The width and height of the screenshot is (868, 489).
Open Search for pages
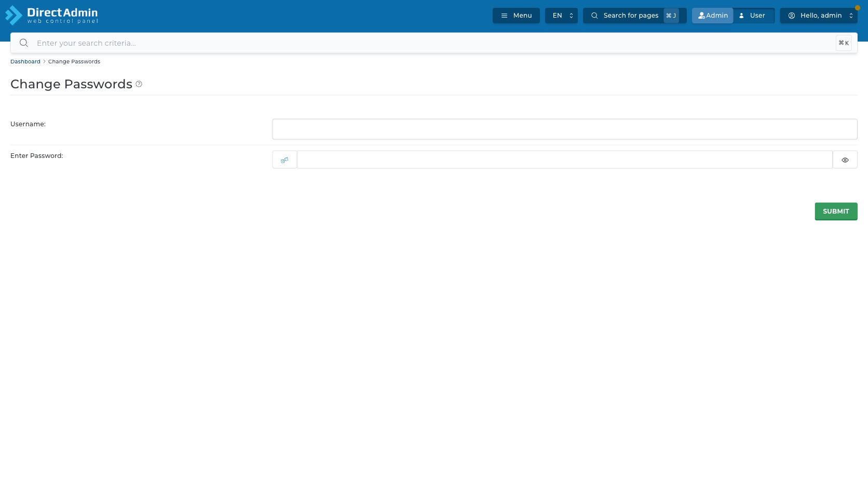pos(634,16)
